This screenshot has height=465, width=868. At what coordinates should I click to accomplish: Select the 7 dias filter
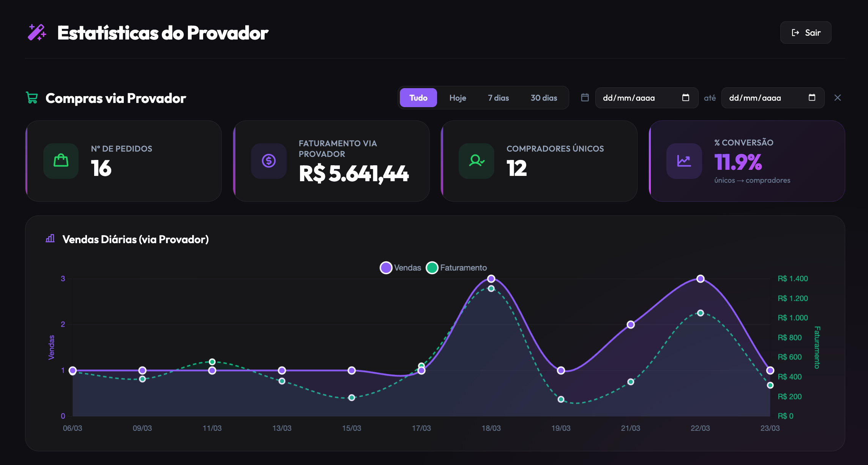(x=498, y=98)
